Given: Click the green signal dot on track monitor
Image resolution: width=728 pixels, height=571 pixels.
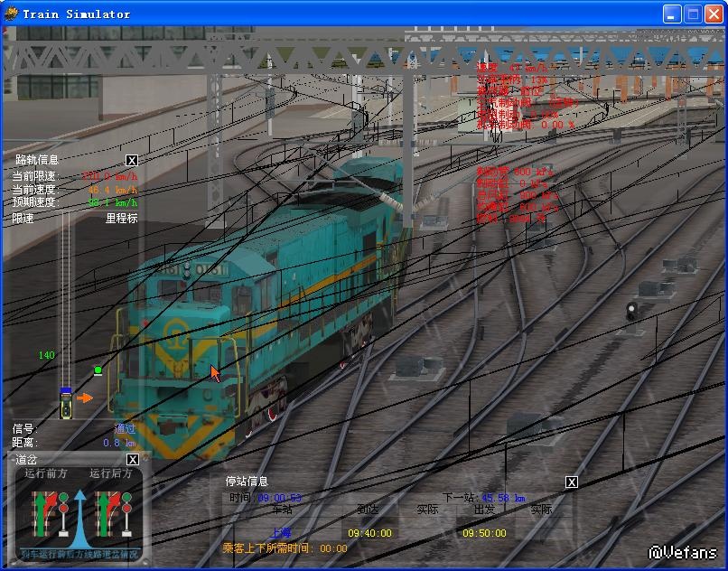Looking at the screenshot, I should coord(98,370).
